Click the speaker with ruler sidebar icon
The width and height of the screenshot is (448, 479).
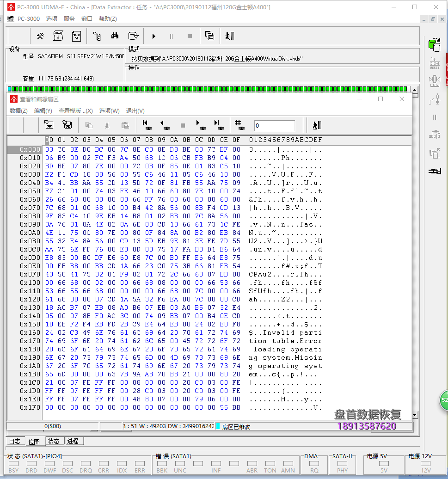tap(435, 81)
